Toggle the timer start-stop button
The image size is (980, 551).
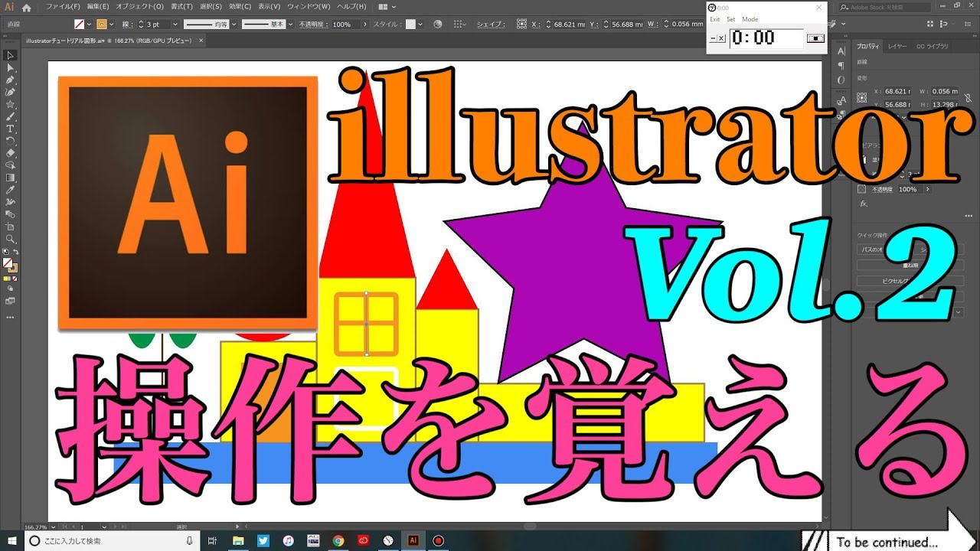(x=816, y=38)
